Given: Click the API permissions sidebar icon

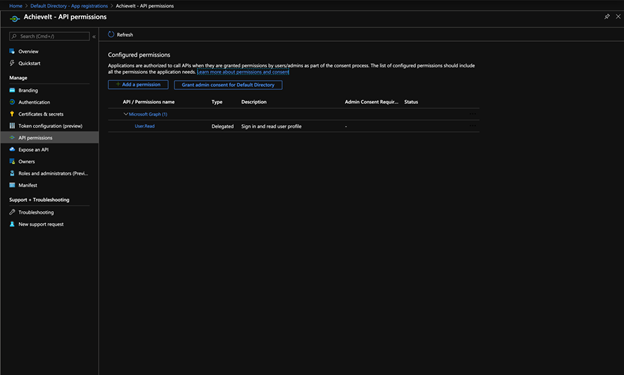Looking at the screenshot, I should pos(12,138).
